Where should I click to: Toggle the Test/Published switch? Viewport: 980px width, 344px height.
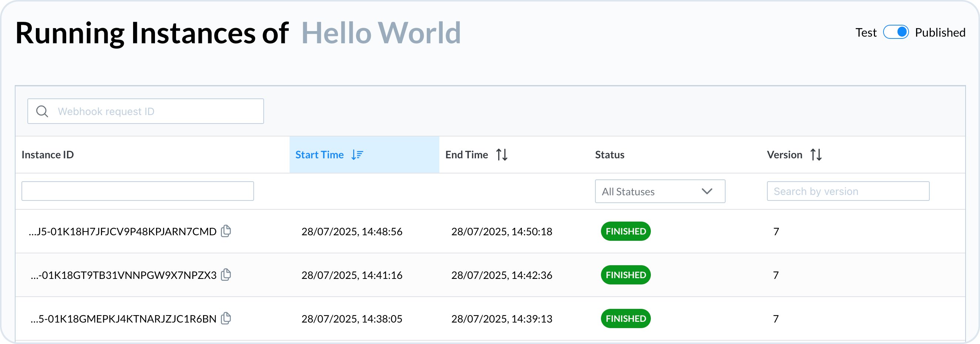[x=896, y=32]
